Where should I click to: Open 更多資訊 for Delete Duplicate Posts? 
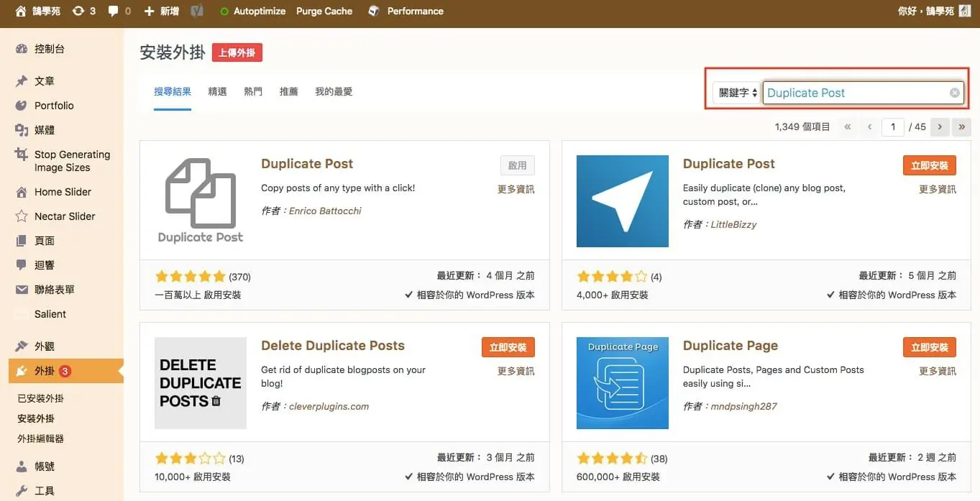pyautogui.click(x=516, y=372)
